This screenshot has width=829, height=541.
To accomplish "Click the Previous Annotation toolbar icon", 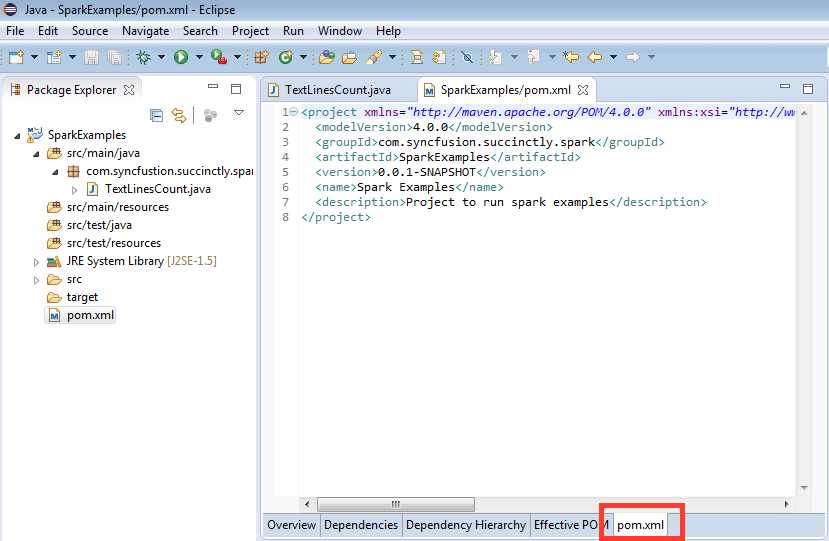I will pyautogui.click(x=533, y=57).
